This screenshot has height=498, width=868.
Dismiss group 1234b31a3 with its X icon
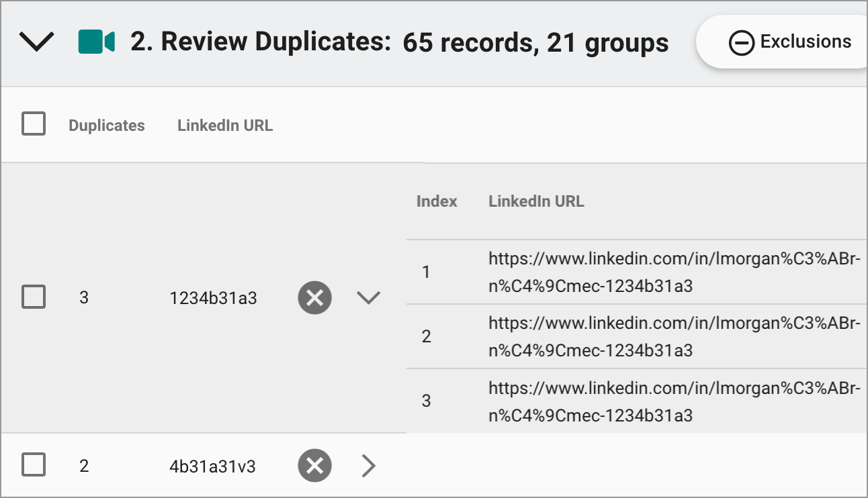pyautogui.click(x=314, y=297)
